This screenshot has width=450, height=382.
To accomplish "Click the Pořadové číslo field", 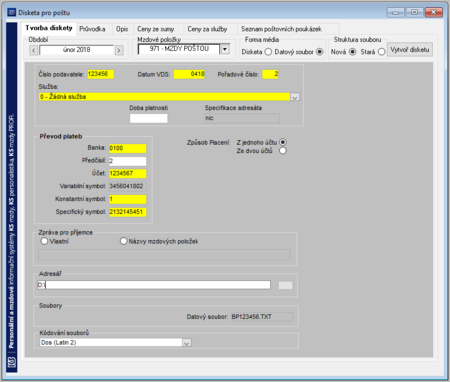I will coord(270,74).
